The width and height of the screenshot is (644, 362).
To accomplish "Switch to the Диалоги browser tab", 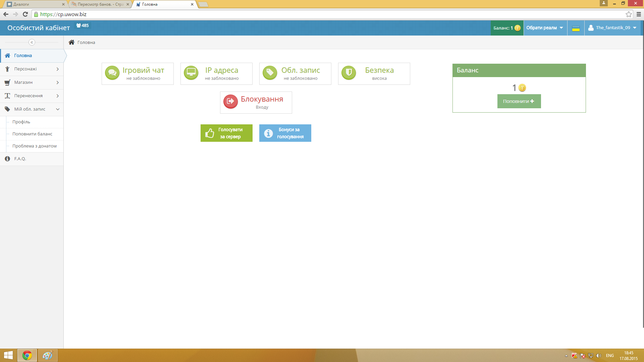I will tap(34, 4).
